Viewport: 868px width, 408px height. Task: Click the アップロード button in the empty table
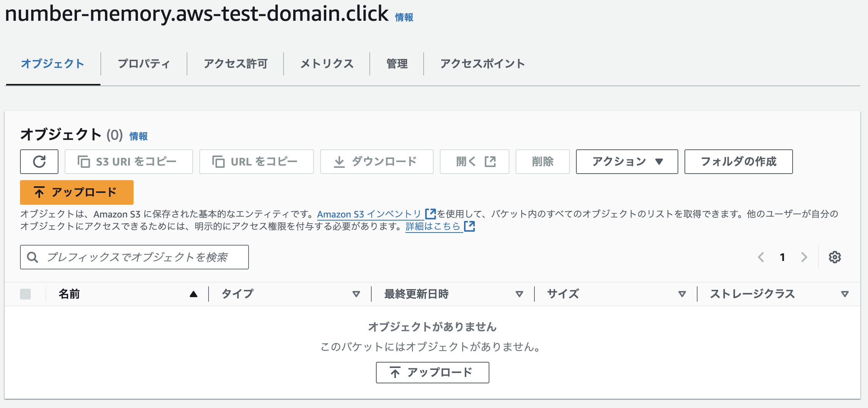click(432, 373)
